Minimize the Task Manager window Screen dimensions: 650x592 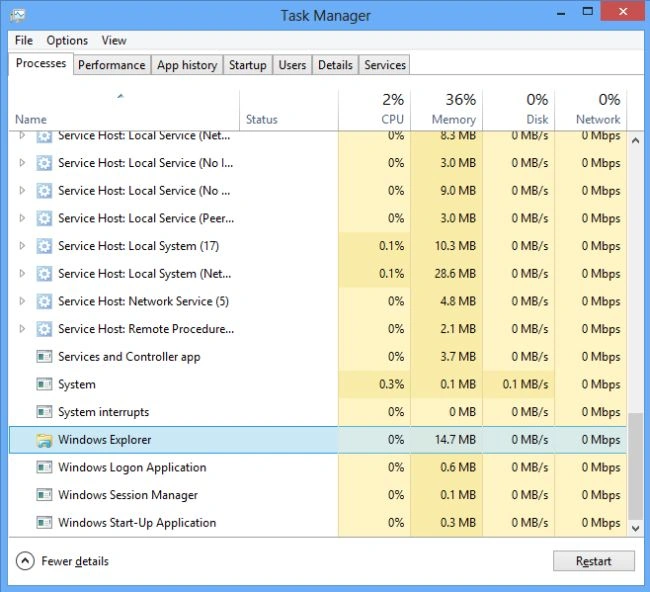click(x=561, y=12)
